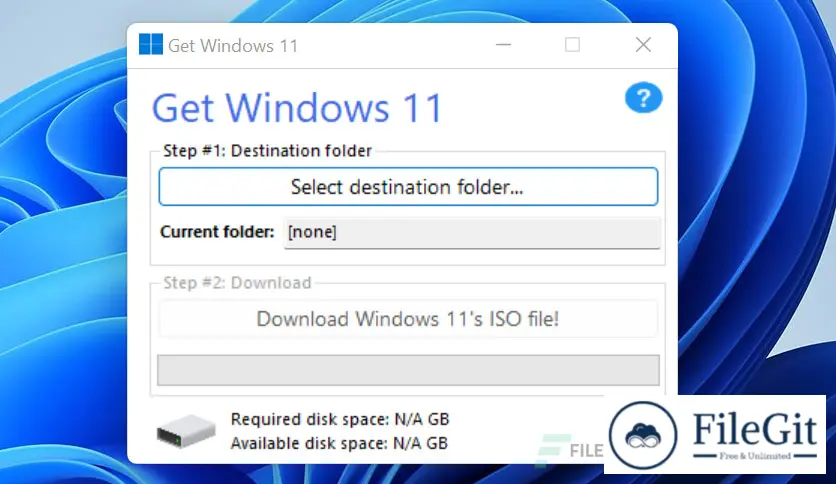Click the download progress bar
The height and width of the screenshot is (484, 836).
[x=408, y=370]
